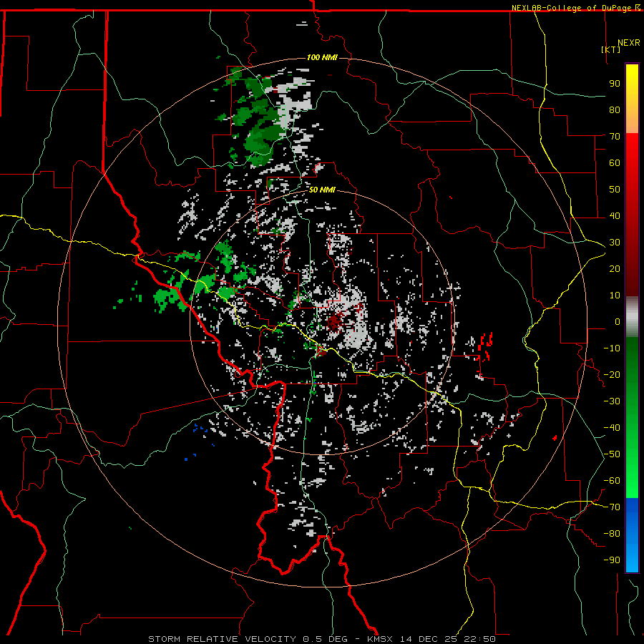Click the 90 value on velocity scale
The width and height of the screenshot is (644, 644).
[615, 84]
